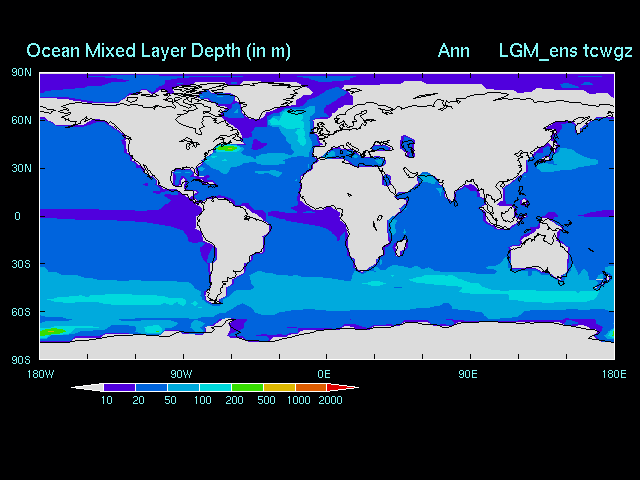Click the '90N' latitude axis label

(x=21, y=72)
